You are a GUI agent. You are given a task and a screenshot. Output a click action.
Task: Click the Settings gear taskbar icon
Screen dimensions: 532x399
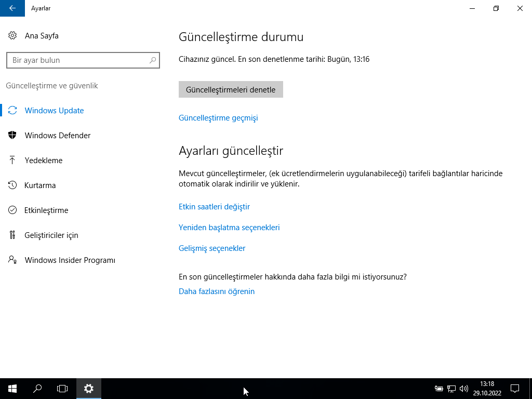(88, 389)
